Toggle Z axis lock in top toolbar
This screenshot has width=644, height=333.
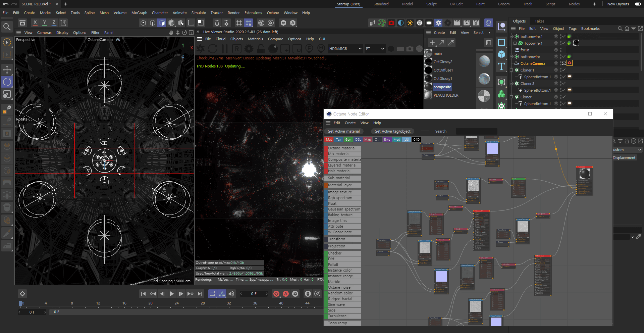pos(54,22)
